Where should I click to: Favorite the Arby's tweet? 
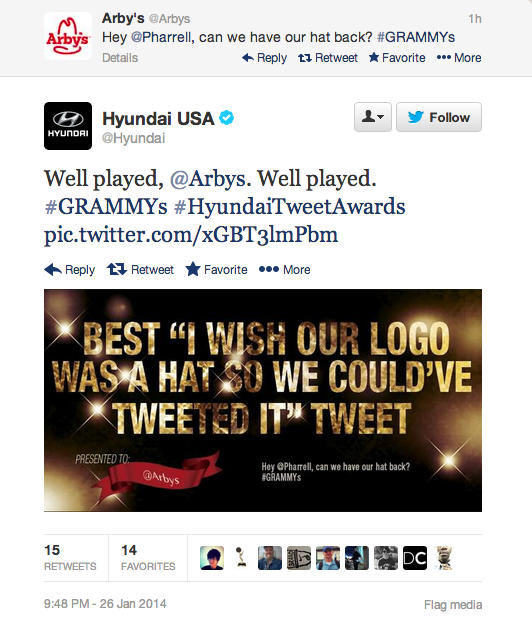click(x=397, y=58)
